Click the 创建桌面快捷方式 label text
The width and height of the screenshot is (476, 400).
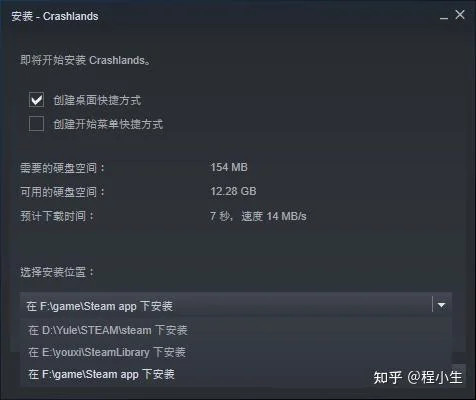97,100
